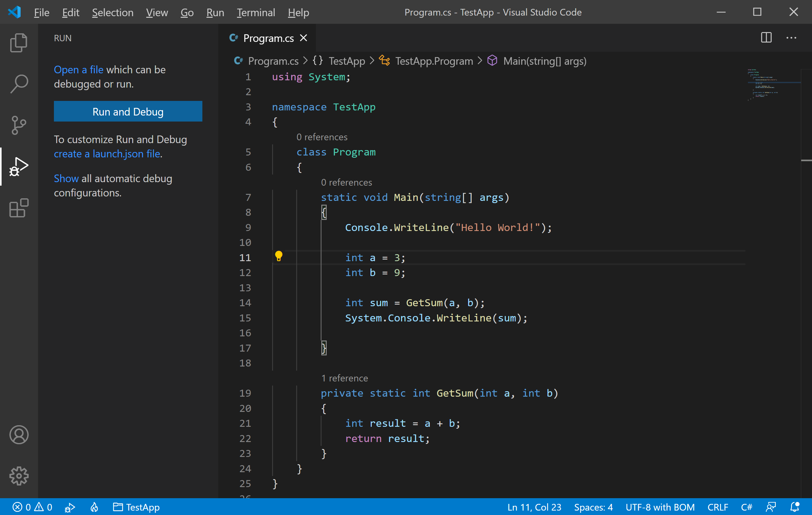Click the yellow lightbulb code action

click(278, 256)
